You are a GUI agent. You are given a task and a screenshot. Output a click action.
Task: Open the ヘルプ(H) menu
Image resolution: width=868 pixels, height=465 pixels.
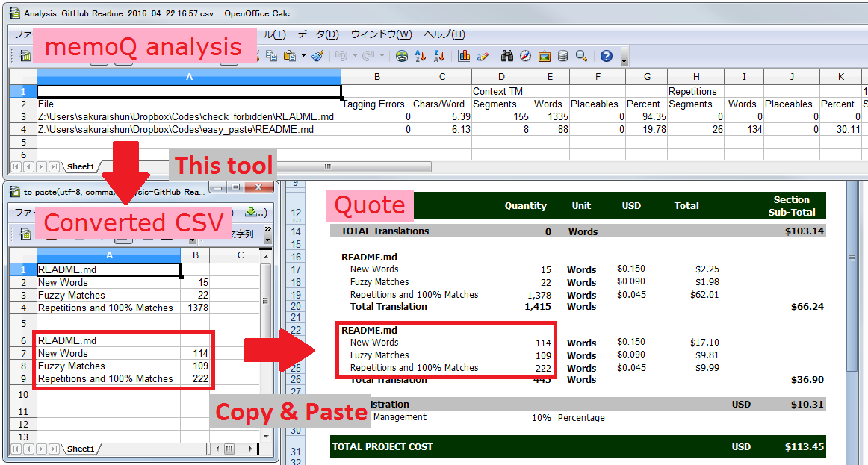tap(444, 34)
